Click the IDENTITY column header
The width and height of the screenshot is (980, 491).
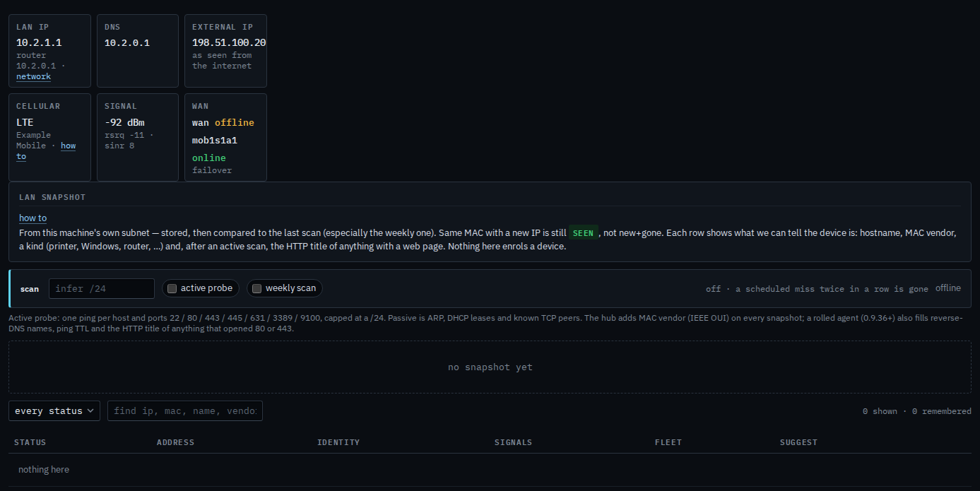tap(338, 442)
